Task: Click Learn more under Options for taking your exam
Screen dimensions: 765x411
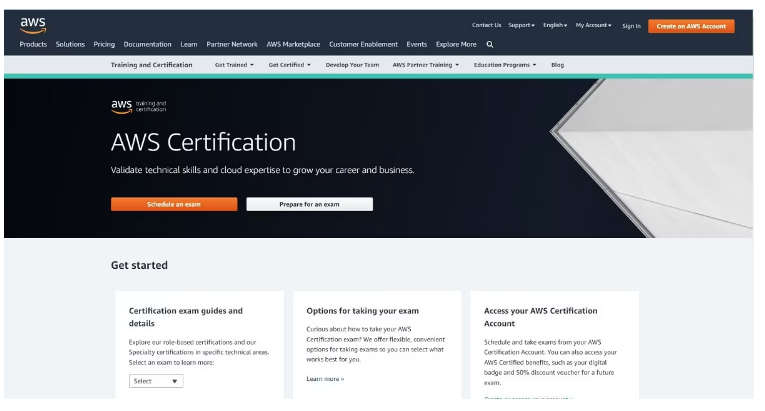Action: pyautogui.click(x=325, y=379)
